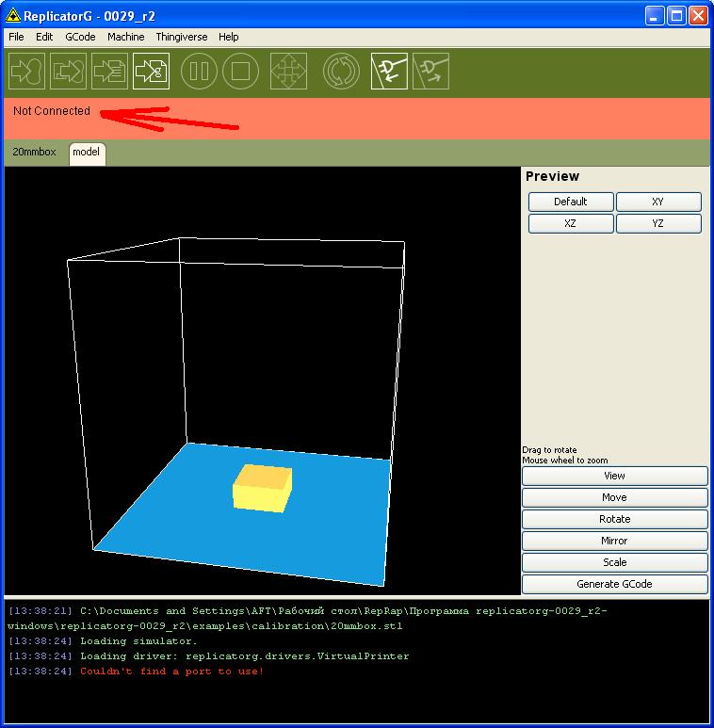Click the Build from SD card icon

109,71
